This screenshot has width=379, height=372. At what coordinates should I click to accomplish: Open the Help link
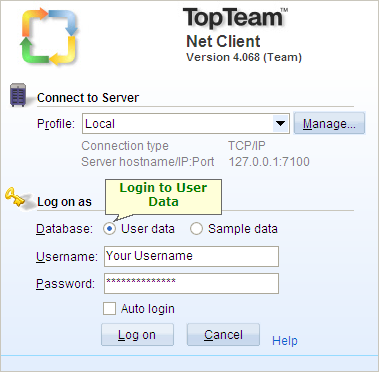click(x=285, y=341)
